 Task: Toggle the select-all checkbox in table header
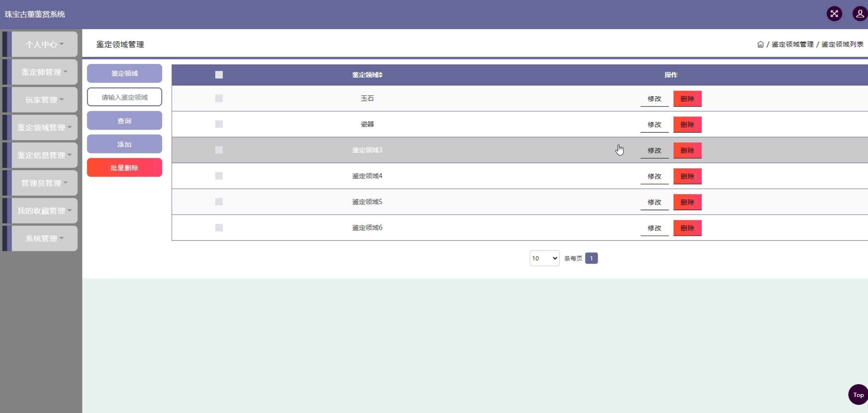[219, 75]
